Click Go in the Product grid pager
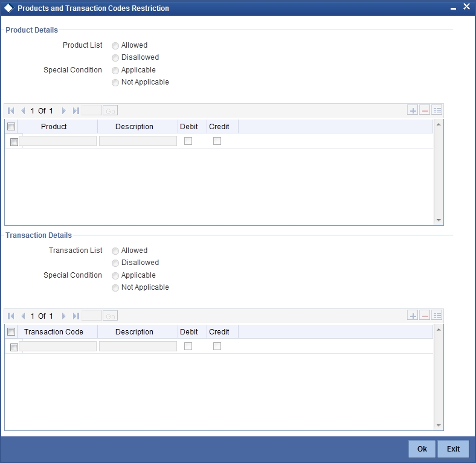Viewport: 476px width, 463px height. click(x=110, y=110)
